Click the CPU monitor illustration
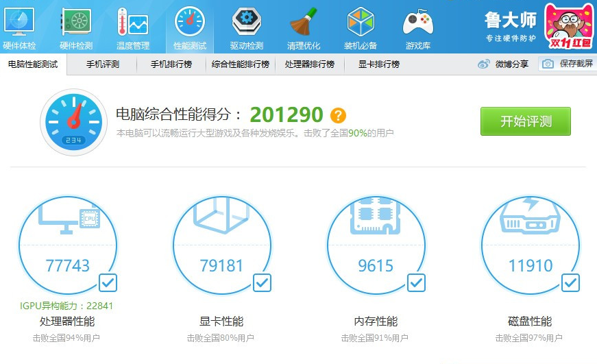The width and height of the screenshot is (597, 364). pyautogui.click(x=69, y=217)
